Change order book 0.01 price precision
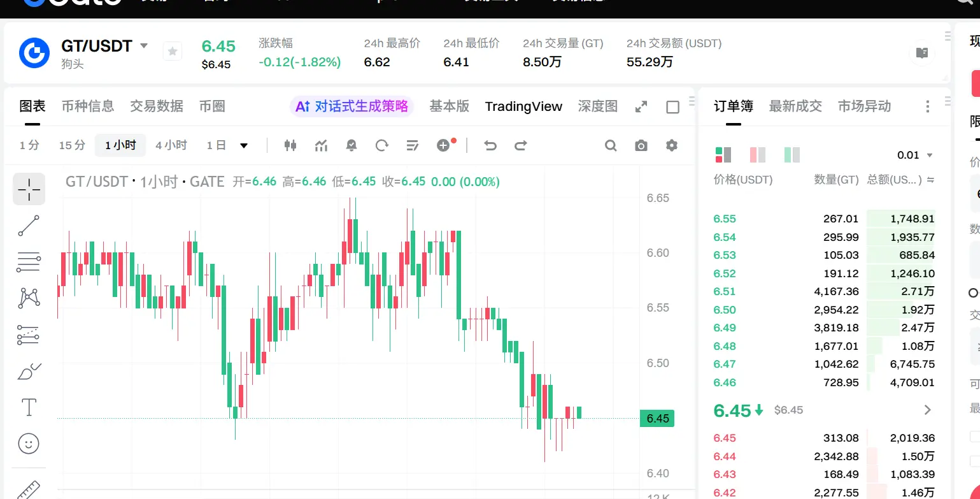 click(x=914, y=155)
